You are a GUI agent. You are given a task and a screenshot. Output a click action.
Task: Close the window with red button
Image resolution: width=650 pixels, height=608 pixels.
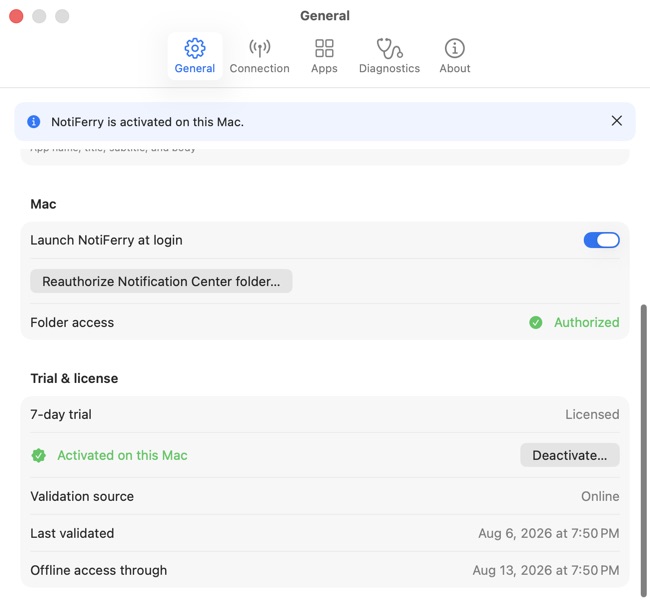coord(16,16)
